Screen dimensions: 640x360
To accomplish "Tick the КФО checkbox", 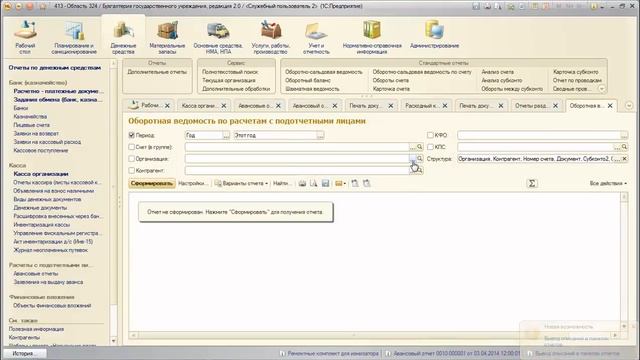I will 430,135.
